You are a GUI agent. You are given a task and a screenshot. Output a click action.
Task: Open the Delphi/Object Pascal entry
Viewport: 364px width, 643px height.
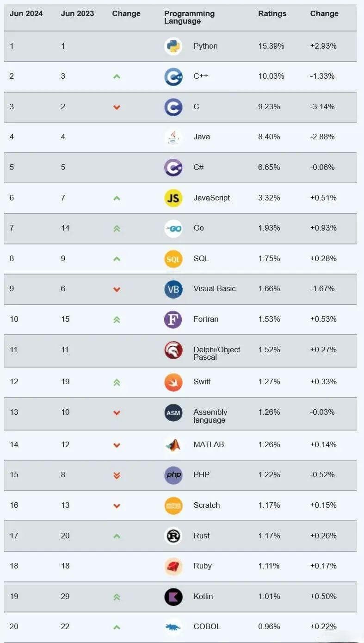[x=217, y=353]
